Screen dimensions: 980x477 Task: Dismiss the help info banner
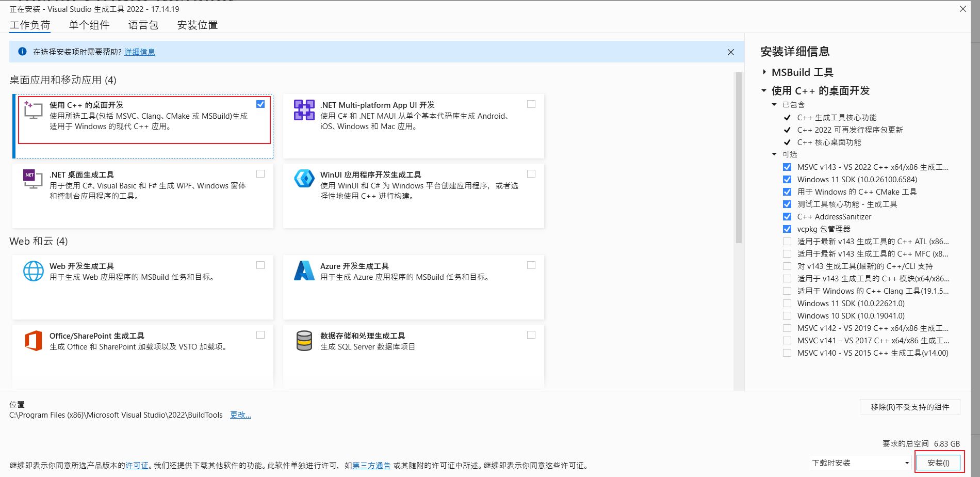730,52
